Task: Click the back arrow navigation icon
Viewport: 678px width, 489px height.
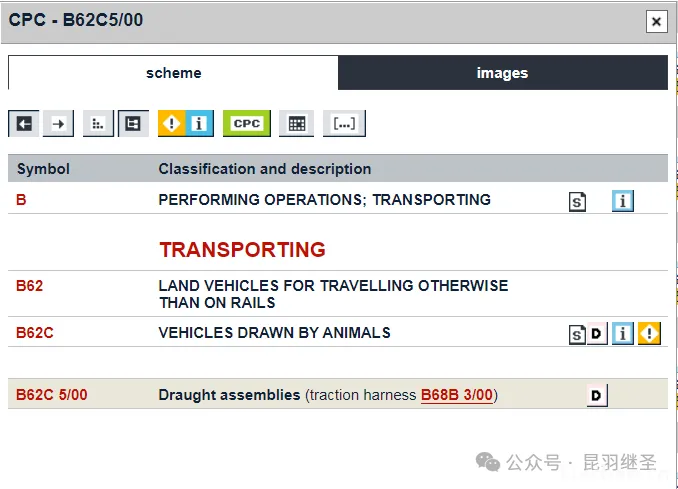Action: pos(24,124)
